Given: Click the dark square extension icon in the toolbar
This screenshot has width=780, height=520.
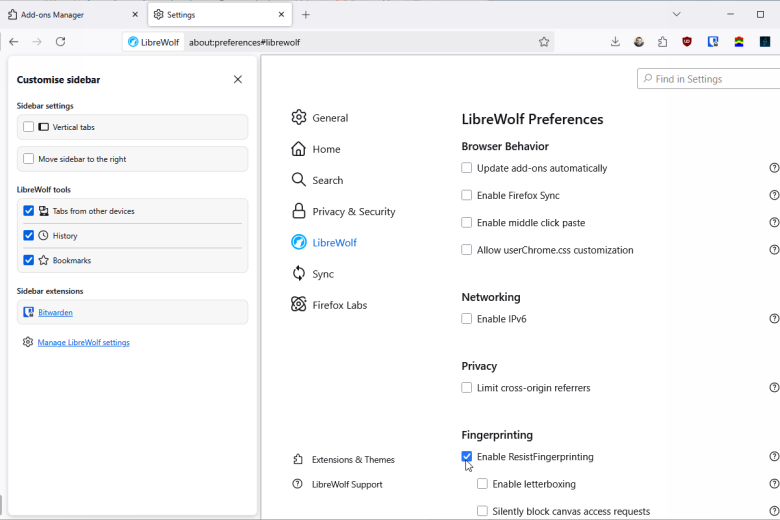Looking at the screenshot, I should [765, 42].
